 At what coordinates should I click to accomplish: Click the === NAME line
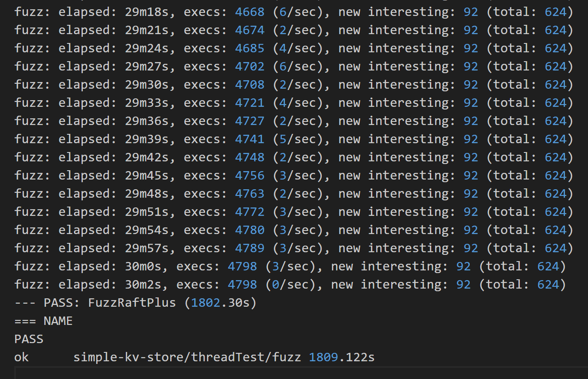(x=43, y=321)
